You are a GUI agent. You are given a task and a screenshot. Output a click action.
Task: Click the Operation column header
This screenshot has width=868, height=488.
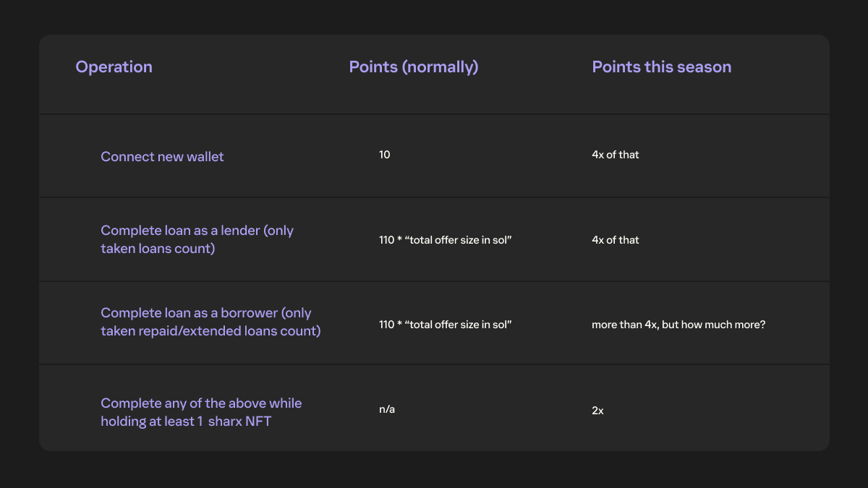click(x=114, y=67)
